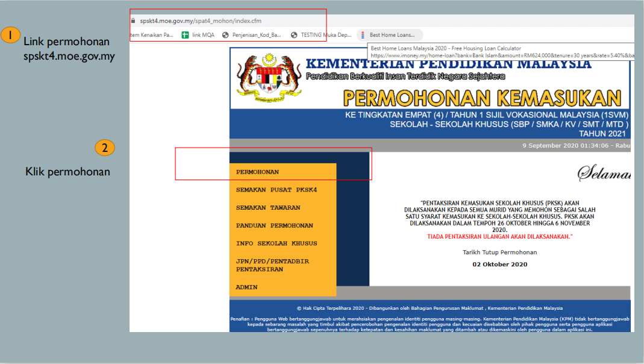The height and width of the screenshot is (364, 644).
Task: Click the spskt4.moe.gov.my URL address field
Action: click(x=201, y=21)
